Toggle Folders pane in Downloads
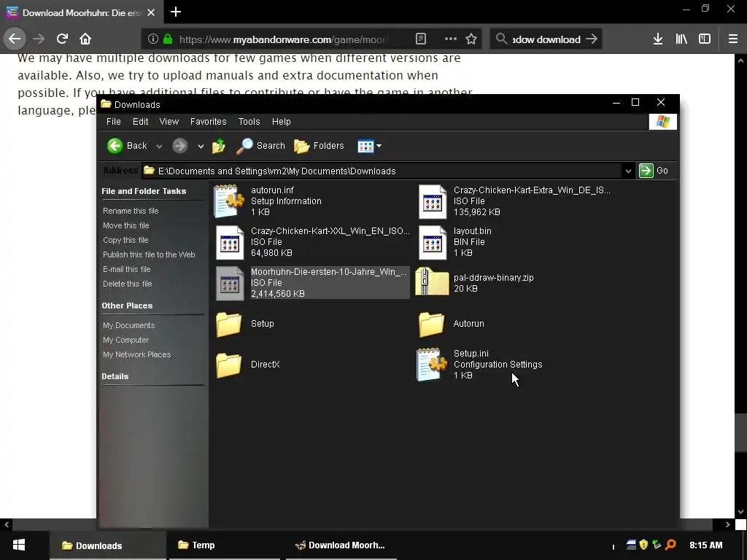 pos(319,146)
